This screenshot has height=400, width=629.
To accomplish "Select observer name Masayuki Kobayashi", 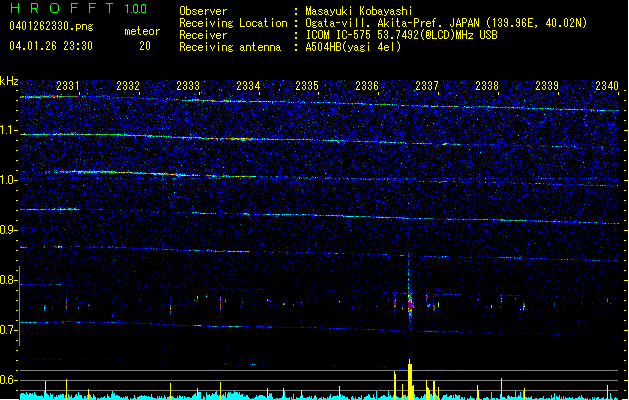I will [x=359, y=11].
